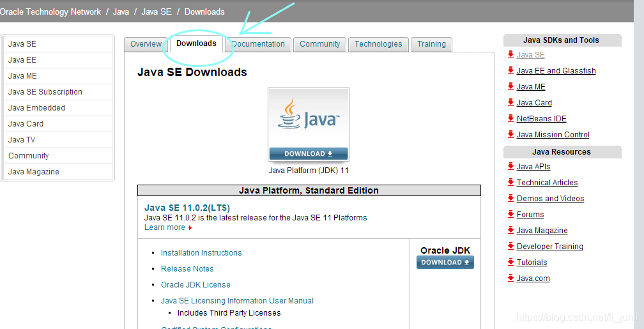Image resolution: width=644 pixels, height=329 pixels.
Task: Open Java Embedded in the left sidebar
Action: click(58, 108)
